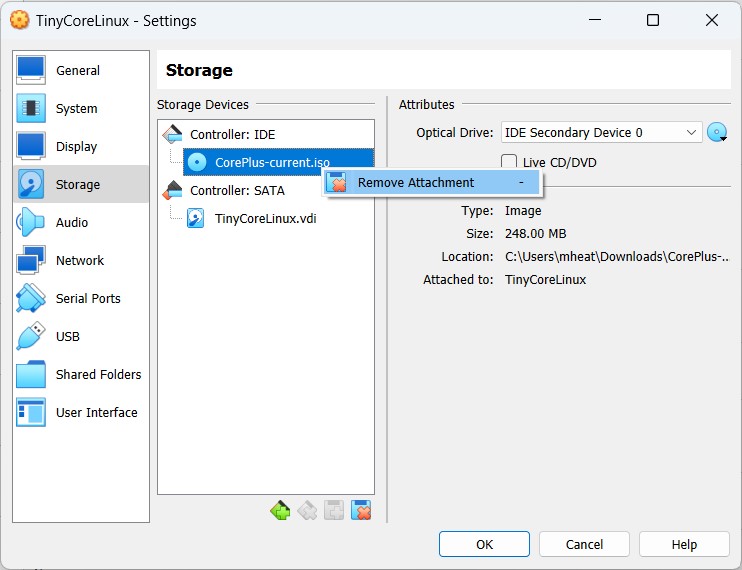Click the size value 248.00 MB
Screen dimensions: 742x570
point(535,234)
